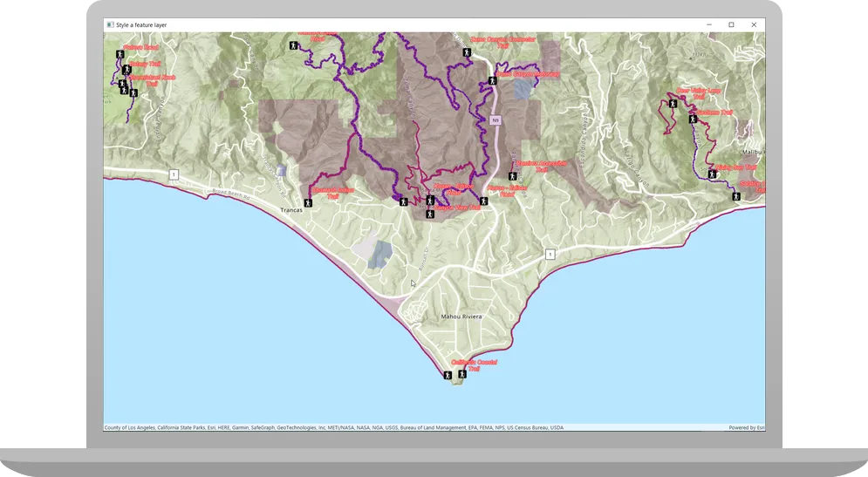Click the hiker icon under Deer Valley Loop Trail
Screen dimensions: 868x477
673,104
